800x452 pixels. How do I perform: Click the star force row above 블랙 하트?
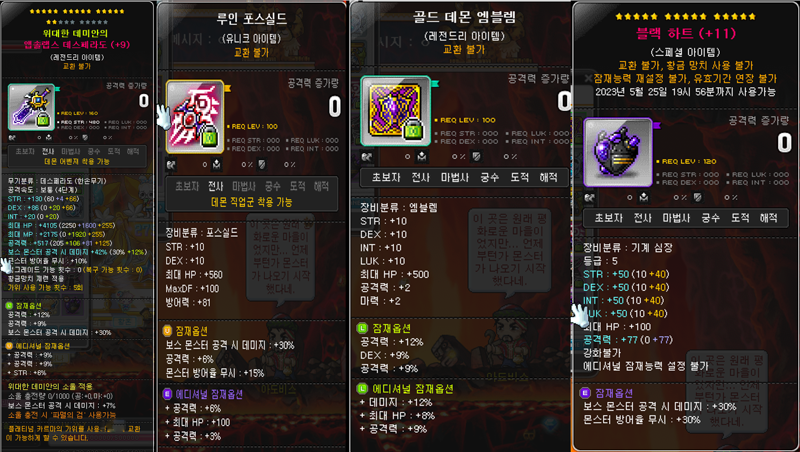(686, 16)
